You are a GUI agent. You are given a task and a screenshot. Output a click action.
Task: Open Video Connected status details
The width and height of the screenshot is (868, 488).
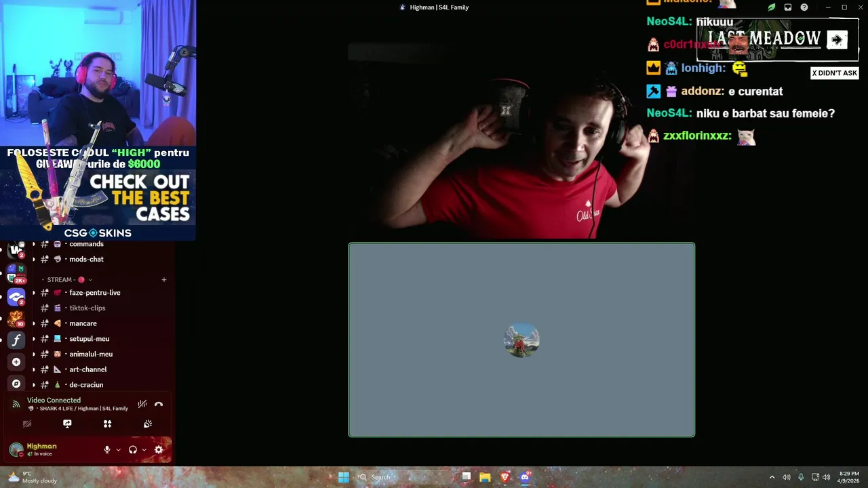pos(54,400)
